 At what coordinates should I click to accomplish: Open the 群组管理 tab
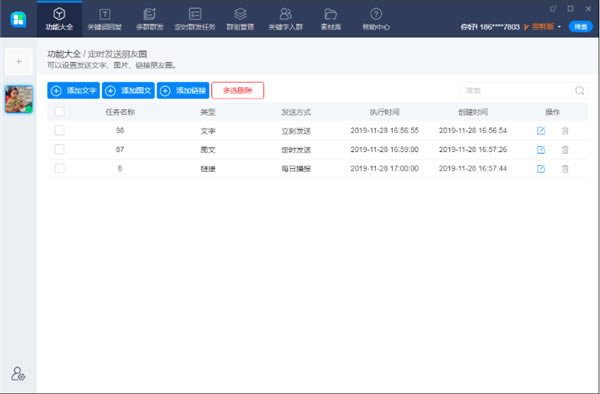pyautogui.click(x=240, y=19)
